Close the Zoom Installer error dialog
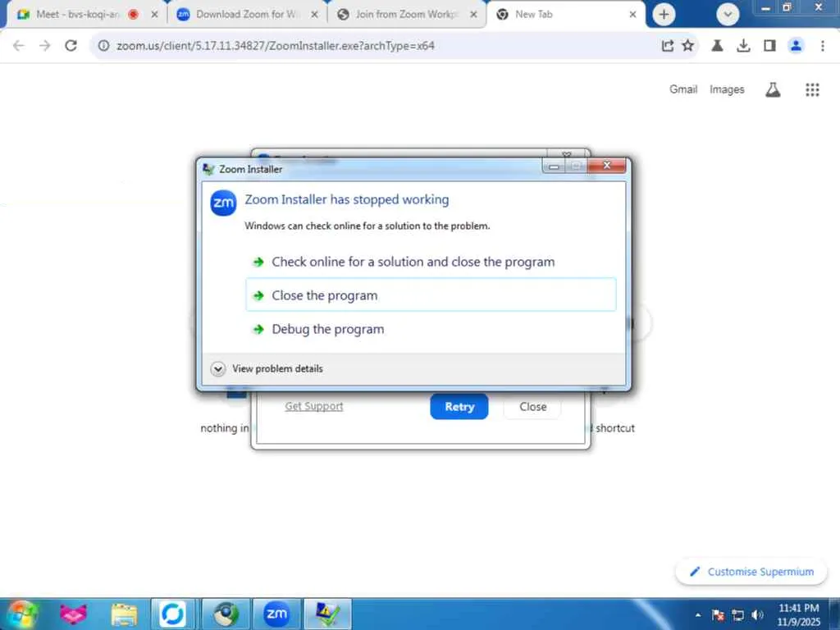840x630 pixels. coord(606,166)
